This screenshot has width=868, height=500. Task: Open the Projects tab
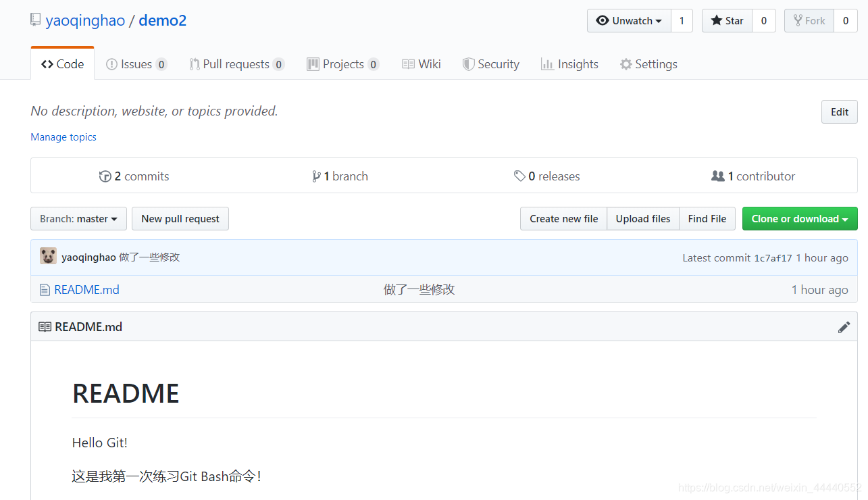(342, 64)
